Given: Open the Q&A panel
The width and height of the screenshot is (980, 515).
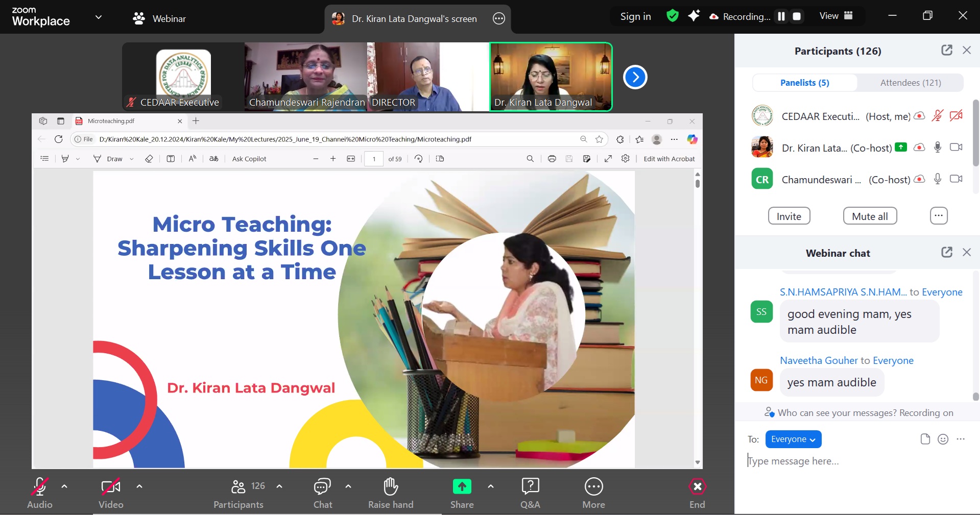Looking at the screenshot, I should pyautogui.click(x=530, y=487).
